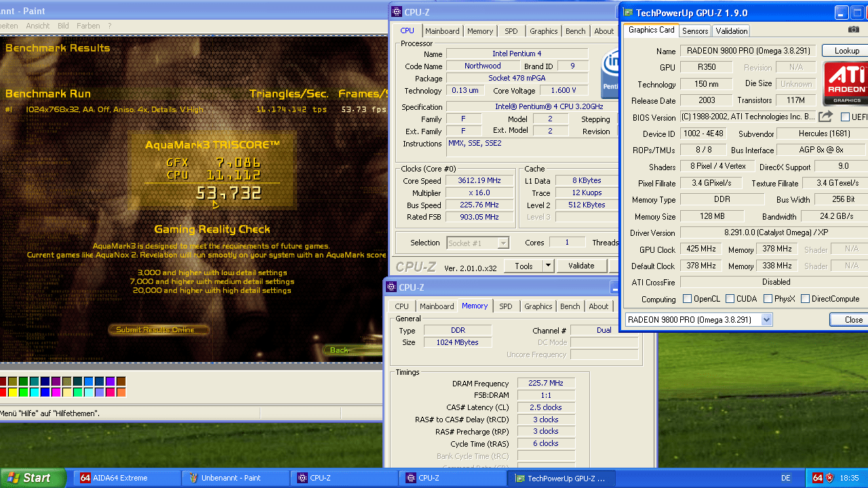This screenshot has width=868, height=488.
Task: Click the GPU-Z title bar chip icon
Action: tap(629, 12)
